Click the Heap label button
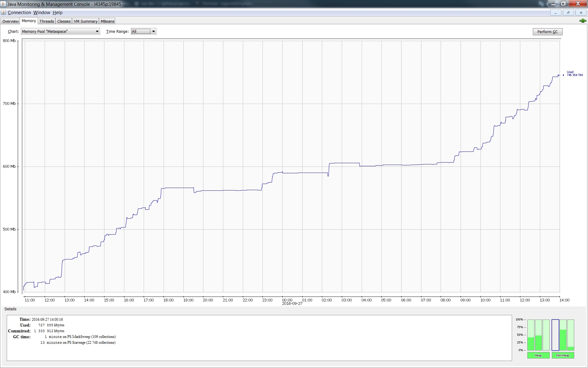This screenshot has width=588, height=368. click(x=538, y=355)
